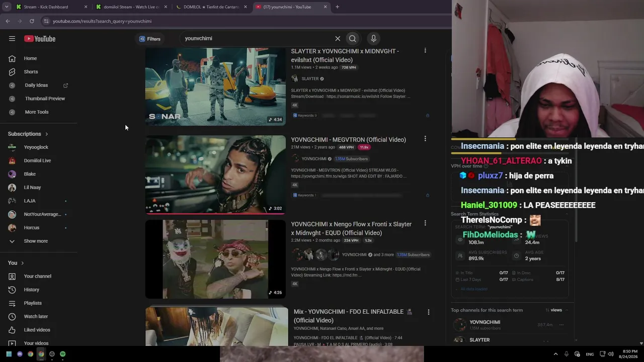Open more actions for the FDO EL INFALTABLE mix

[x=429, y=312]
